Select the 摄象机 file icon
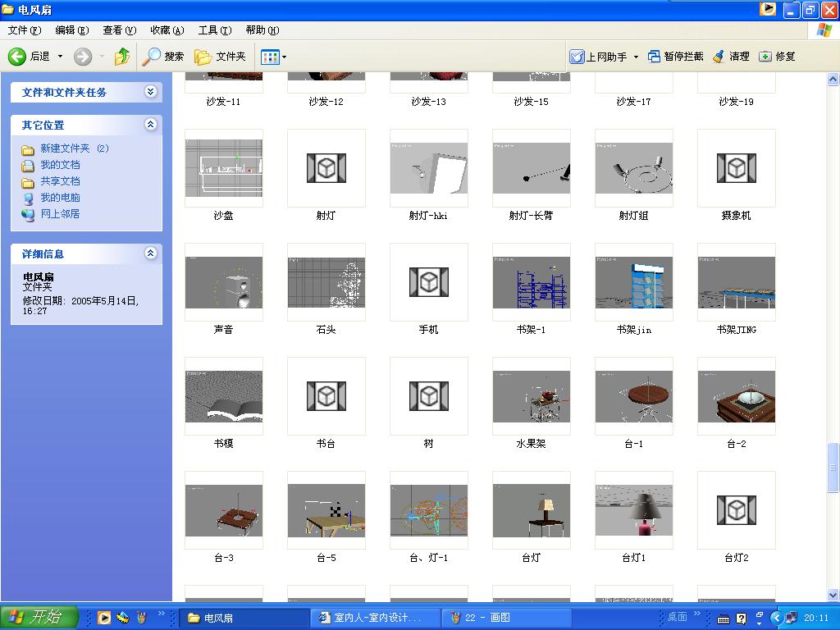Viewport: 840px width, 630px height. 737,168
